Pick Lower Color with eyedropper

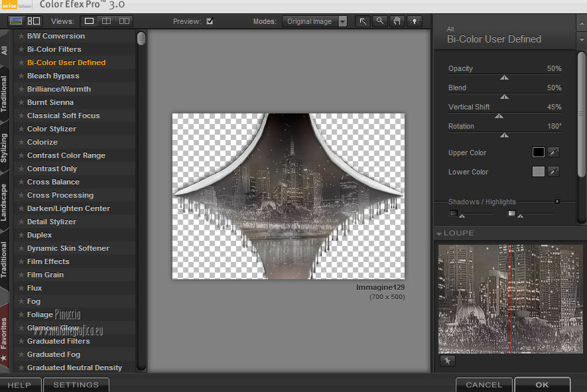[553, 172]
